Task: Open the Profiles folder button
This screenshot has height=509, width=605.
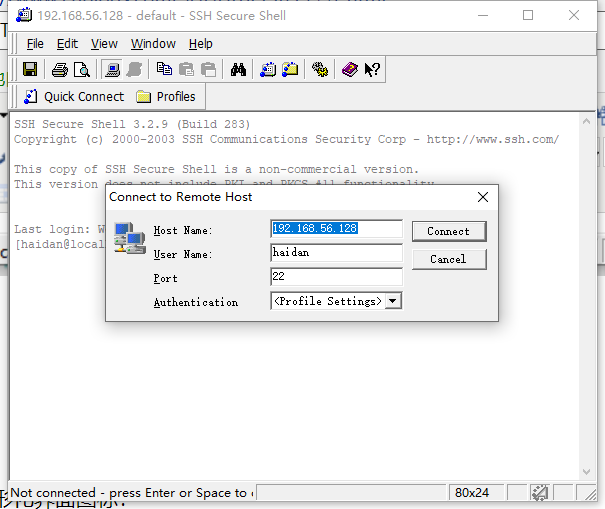Action: pyautogui.click(x=166, y=96)
